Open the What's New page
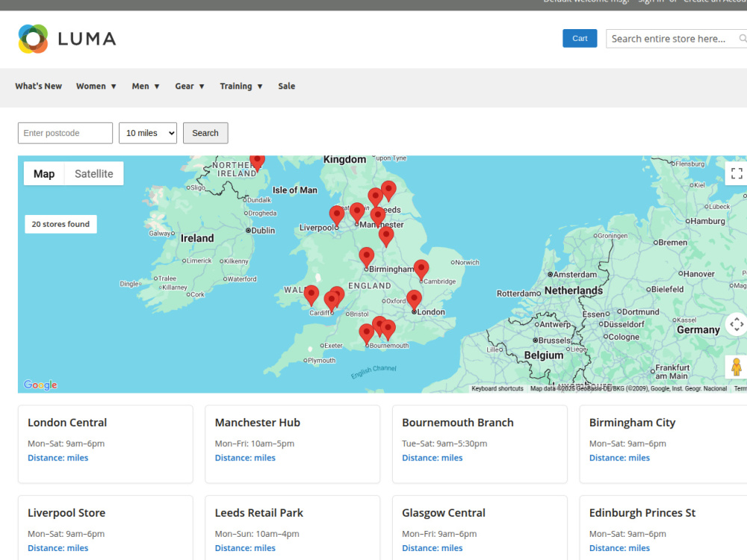747x560 pixels. click(39, 86)
